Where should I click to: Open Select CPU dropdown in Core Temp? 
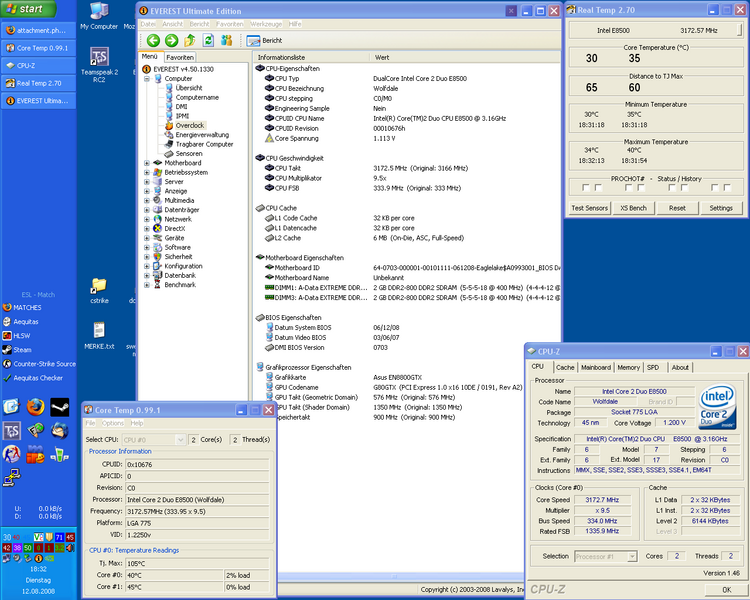pos(180,440)
